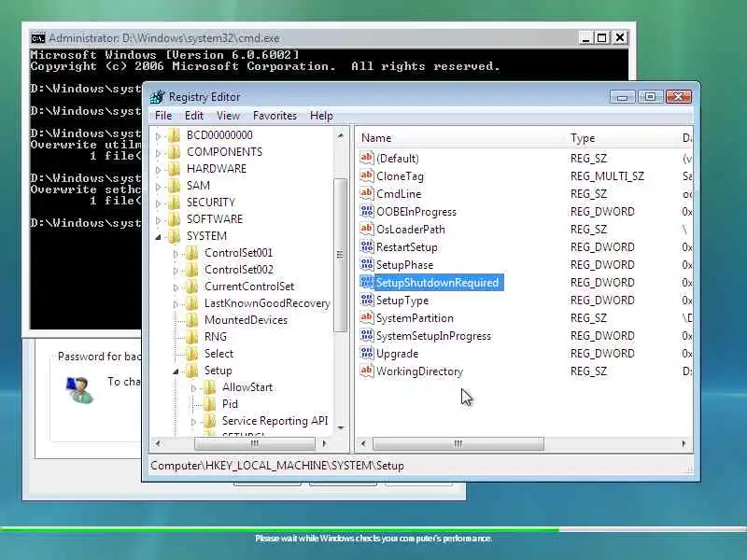Minimize the cmd.exe window
747x560 pixels.
586,37
